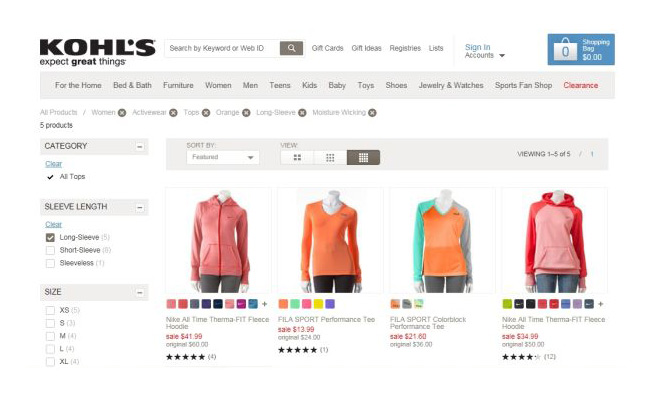Remove the Moisture Wicking breadcrumb filter

pyautogui.click(x=373, y=113)
